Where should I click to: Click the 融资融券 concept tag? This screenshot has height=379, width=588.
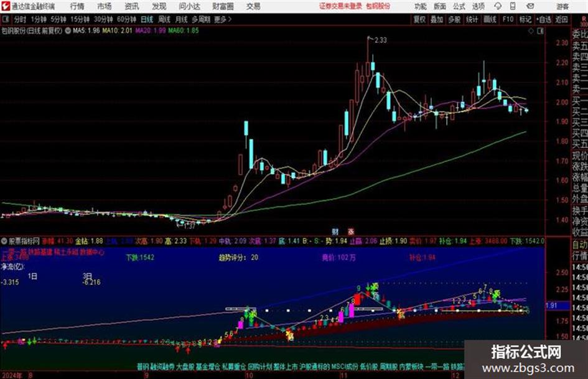(x=162, y=367)
